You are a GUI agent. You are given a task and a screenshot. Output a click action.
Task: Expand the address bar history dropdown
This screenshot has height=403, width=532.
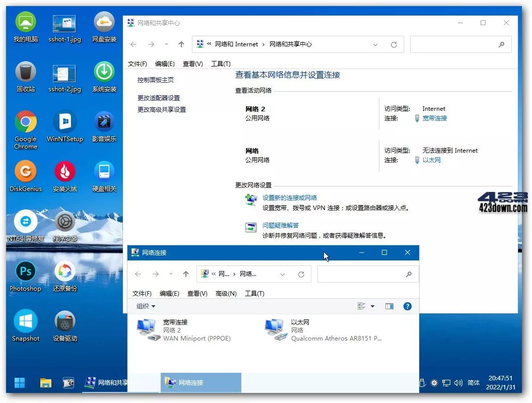point(282,274)
